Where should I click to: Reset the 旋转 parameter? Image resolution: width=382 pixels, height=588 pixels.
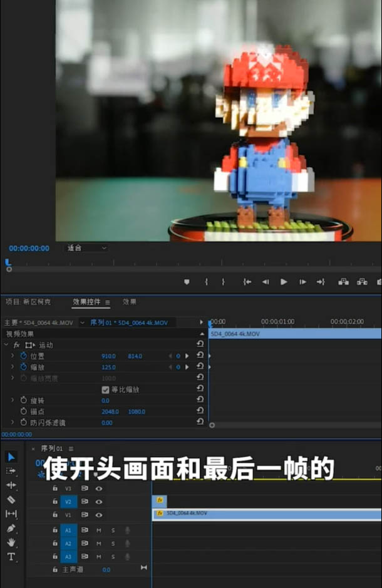click(200, 400)
